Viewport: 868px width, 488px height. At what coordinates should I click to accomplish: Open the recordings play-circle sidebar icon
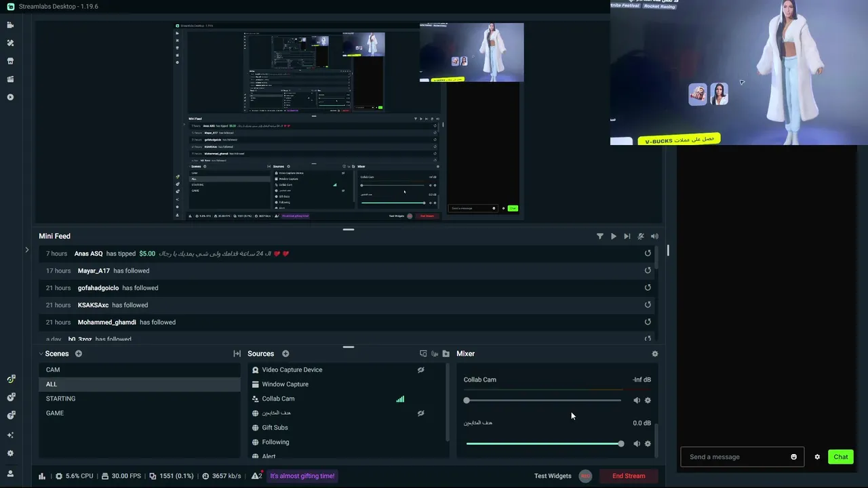tap(10, 97)
